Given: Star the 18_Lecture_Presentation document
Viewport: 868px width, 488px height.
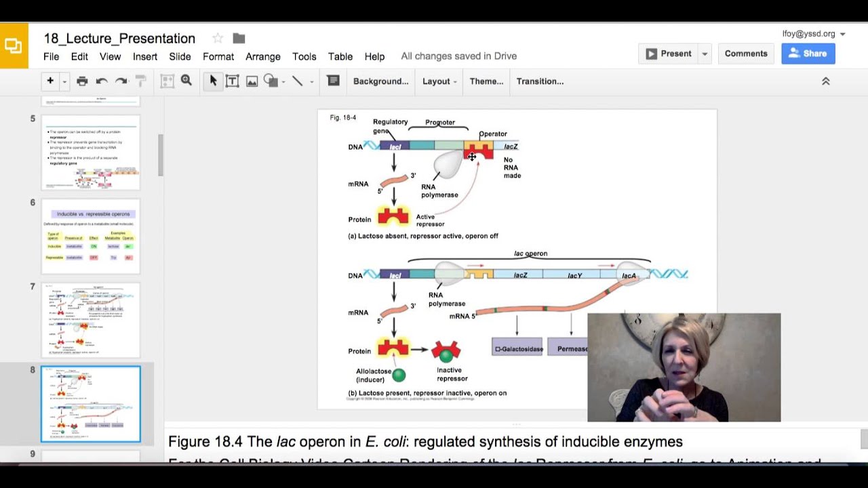Looking at the screenshot, I should pos(217,38).
